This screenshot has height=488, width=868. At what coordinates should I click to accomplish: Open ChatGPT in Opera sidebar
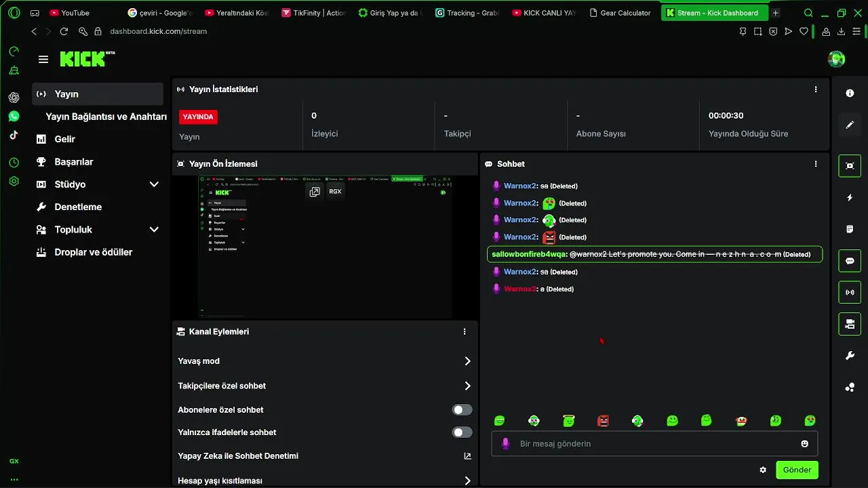tap(14, 98)
